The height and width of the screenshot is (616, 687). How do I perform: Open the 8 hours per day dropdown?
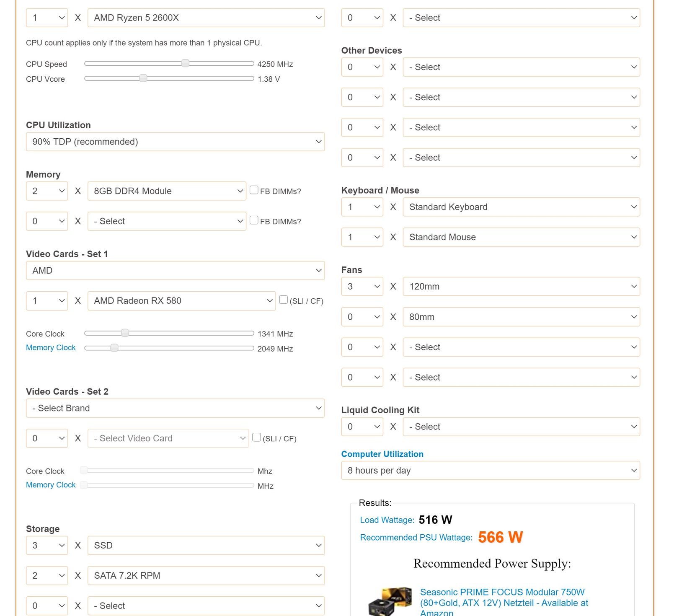click(x=491, y=471)
